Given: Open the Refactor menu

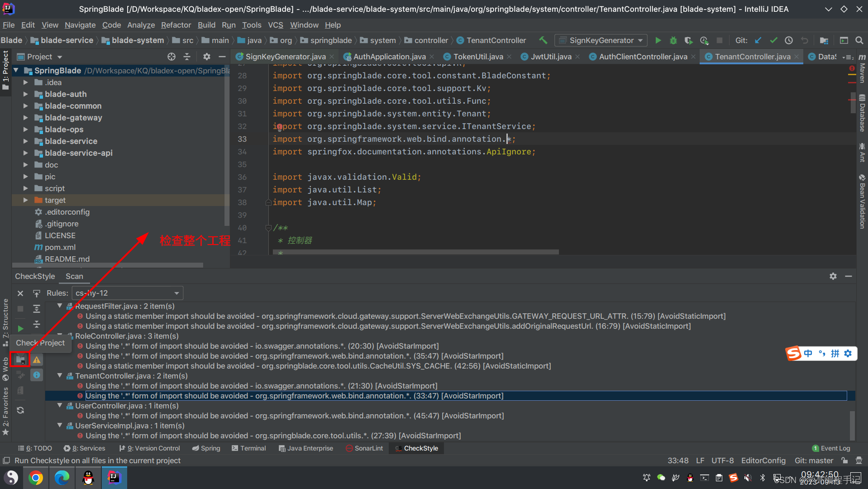Looking at the screenshot, I should 176,25.
